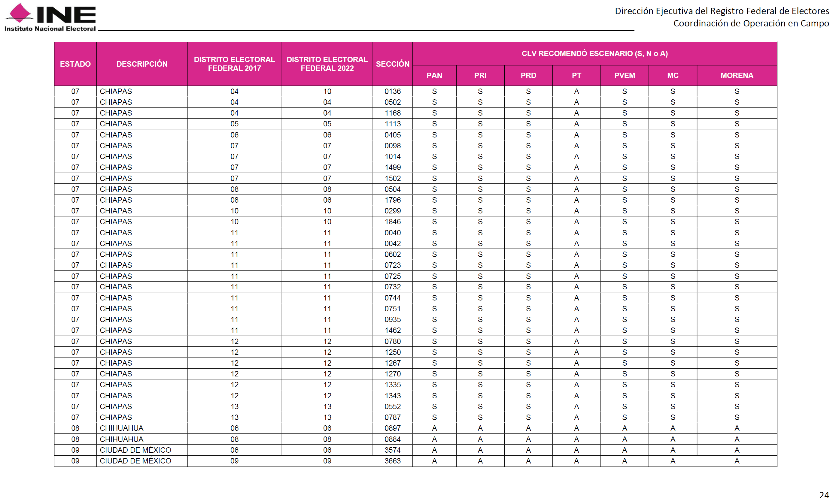Select section cell 3663
The width and height of the screenshot is (833, 504).
pyautogui.click(x=393, y=461)
